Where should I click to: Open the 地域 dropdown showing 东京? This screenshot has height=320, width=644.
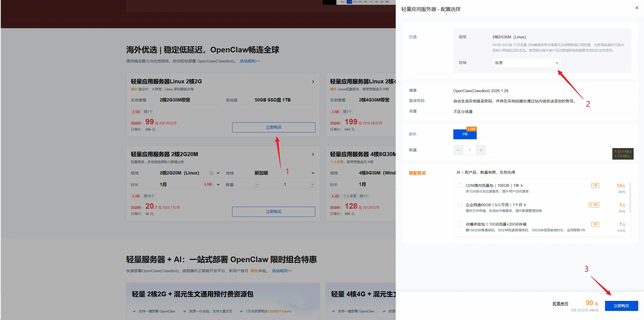coord(527,63)
